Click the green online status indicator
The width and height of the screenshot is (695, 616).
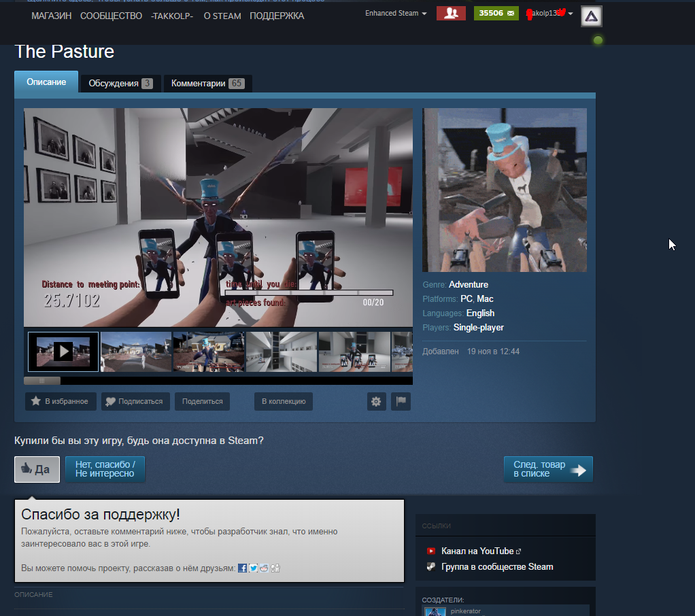[x=598, y=40]
